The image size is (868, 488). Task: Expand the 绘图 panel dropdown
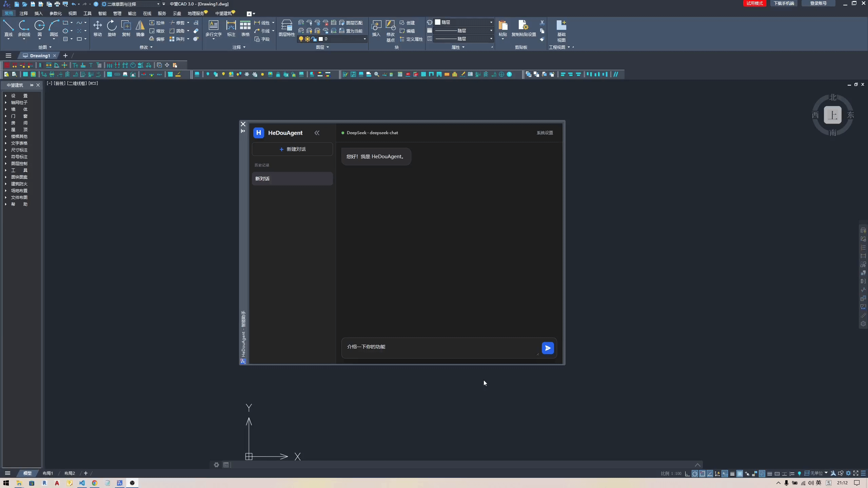coord(45,47)
